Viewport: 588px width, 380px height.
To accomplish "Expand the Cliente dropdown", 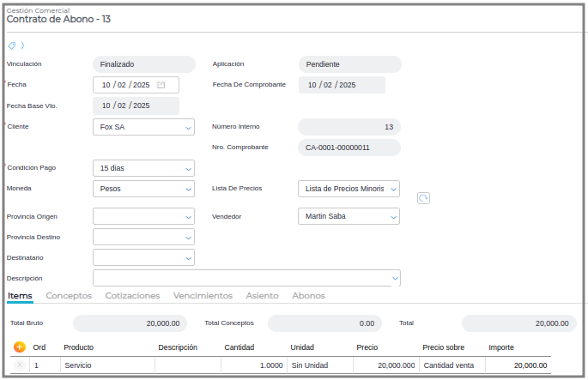I will 188,127.
